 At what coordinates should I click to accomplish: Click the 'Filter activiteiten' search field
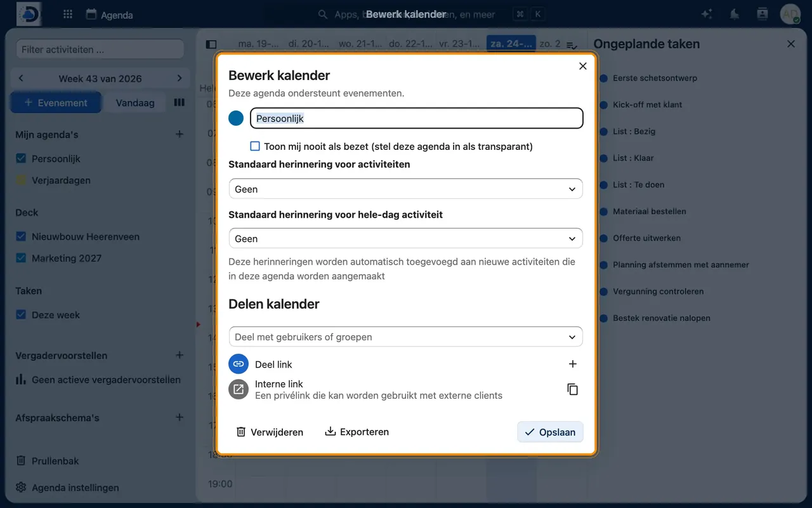coord(99,50)
